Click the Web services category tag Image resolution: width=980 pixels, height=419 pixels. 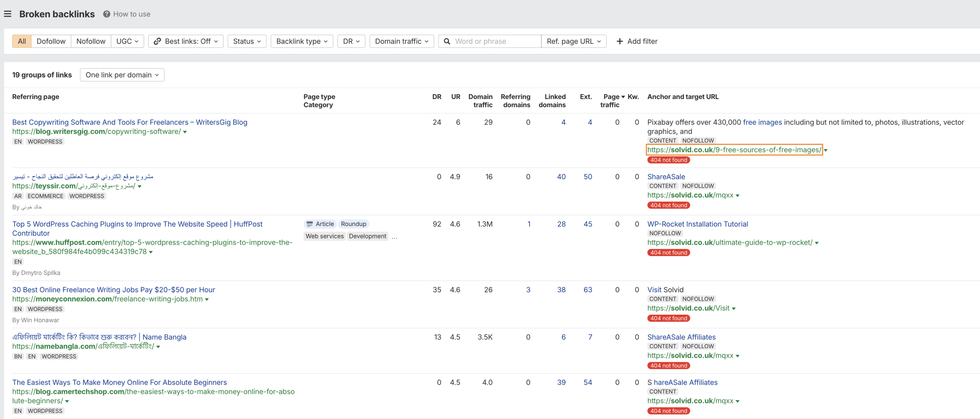[x=325, y=236]
